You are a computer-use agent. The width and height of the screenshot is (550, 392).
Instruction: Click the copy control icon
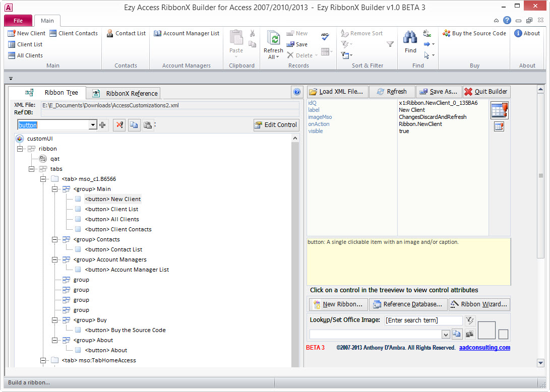click(x=134, y=125)
